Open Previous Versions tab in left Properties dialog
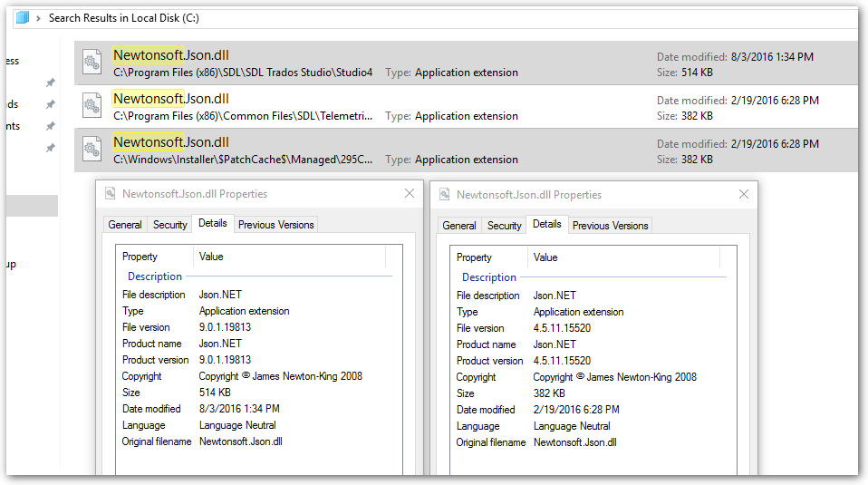This screenshot has width=868, height=485. coord(275,225)
